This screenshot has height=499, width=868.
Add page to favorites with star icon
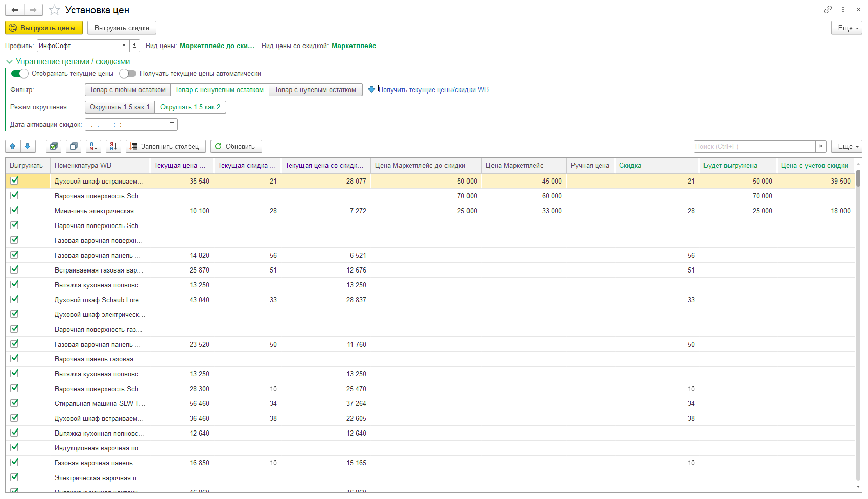54,10
